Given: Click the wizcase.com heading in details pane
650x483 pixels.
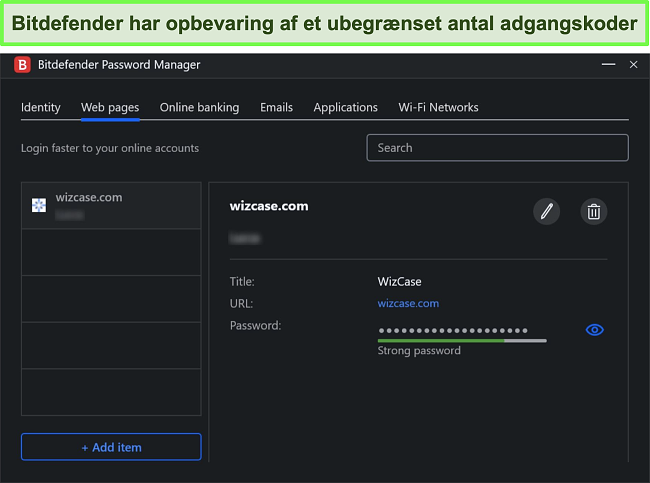Looking at the screenshot, I should click(x=269, y=206).
